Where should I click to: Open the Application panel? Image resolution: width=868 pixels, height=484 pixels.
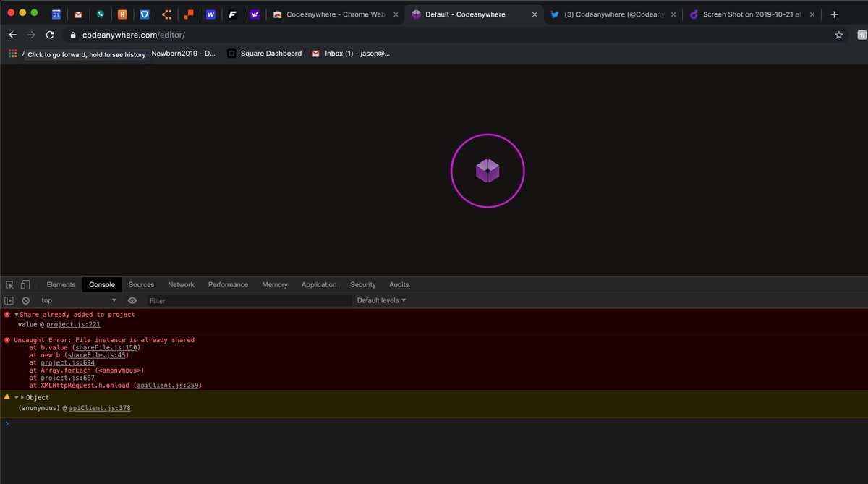[x=319, y=285]
